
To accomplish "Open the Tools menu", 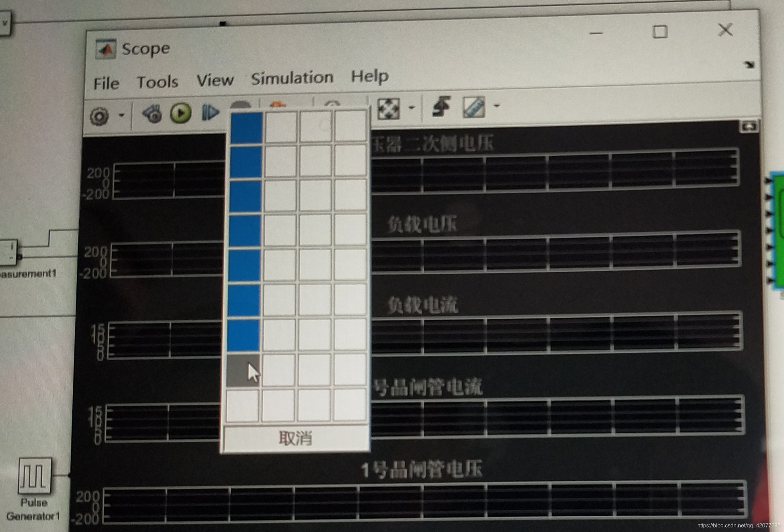I will [157, 82].
